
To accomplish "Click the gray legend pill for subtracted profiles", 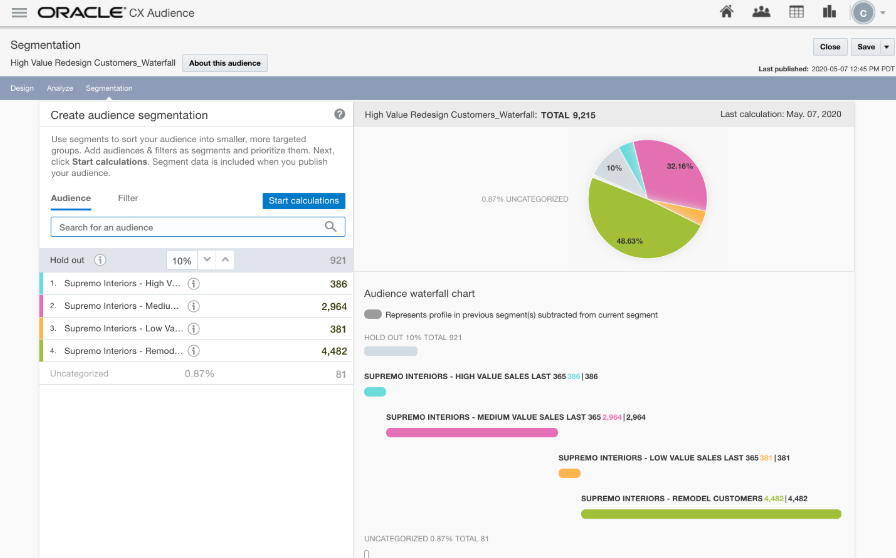I will [373, 314].
